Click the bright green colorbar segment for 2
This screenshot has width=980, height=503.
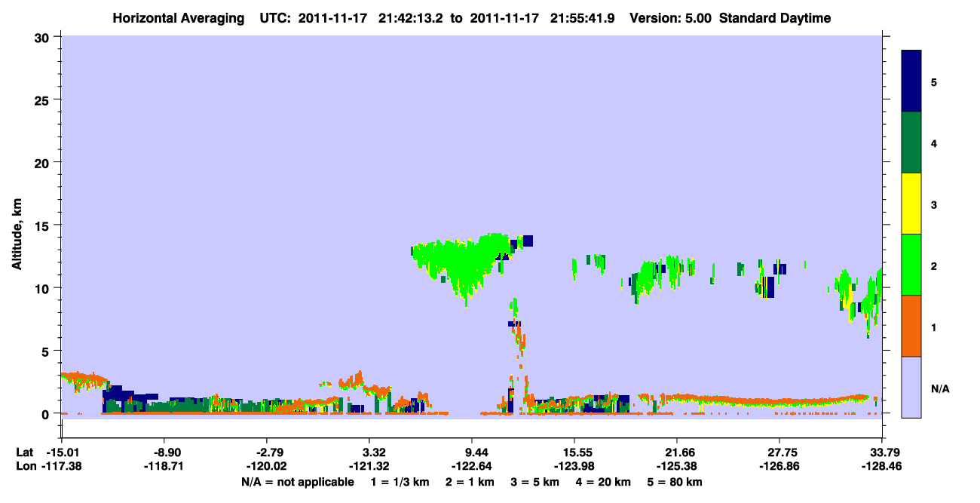911,265
